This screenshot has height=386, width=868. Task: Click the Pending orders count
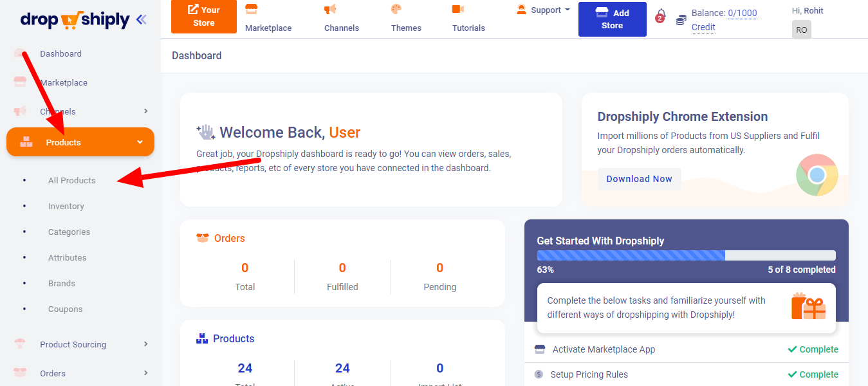440,268
